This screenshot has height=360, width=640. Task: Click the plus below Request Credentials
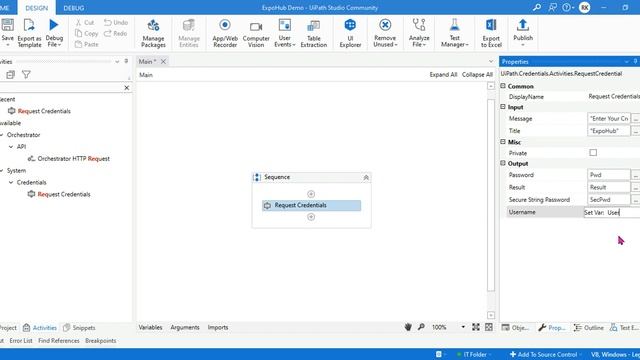pyautogui.click(x=311, y=217)
